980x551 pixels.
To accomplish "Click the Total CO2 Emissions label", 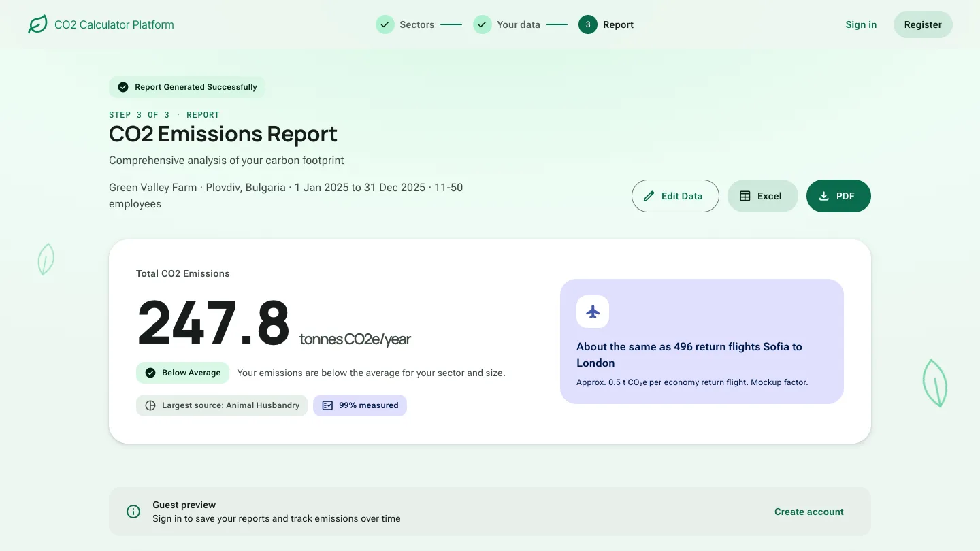I will click(x=183, y=273).
